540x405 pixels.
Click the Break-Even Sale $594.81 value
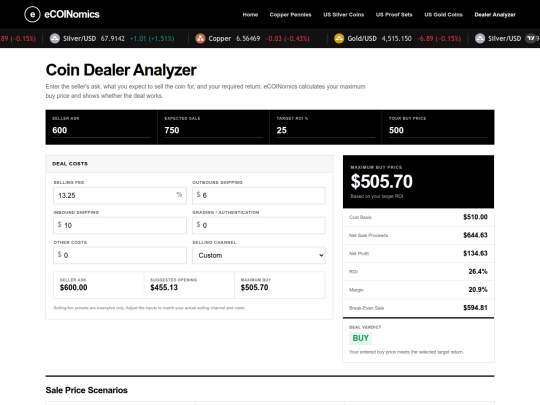point(475,308)
